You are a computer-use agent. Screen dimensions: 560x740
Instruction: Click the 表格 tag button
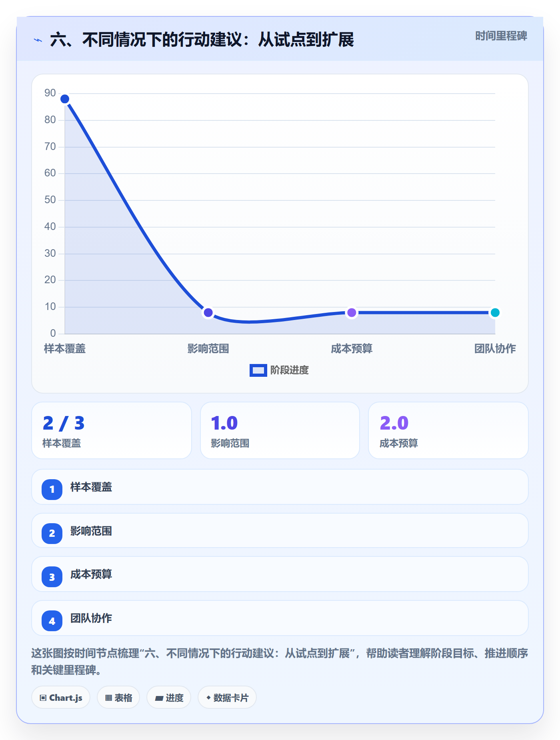[x=118, y=698]
